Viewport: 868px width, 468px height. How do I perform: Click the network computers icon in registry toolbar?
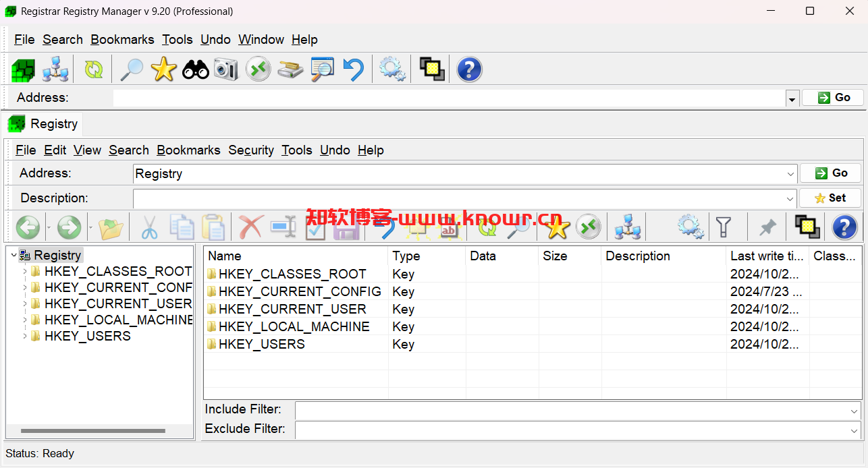628,227
